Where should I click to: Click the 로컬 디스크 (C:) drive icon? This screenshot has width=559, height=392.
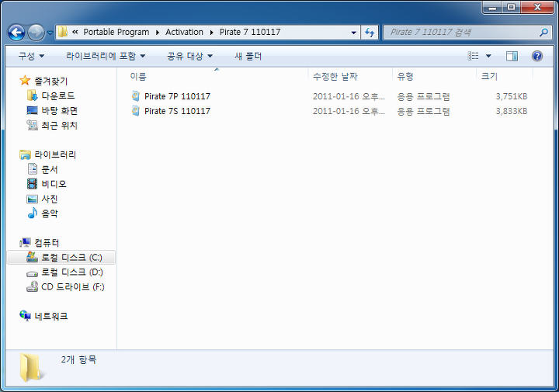[32, 257]
